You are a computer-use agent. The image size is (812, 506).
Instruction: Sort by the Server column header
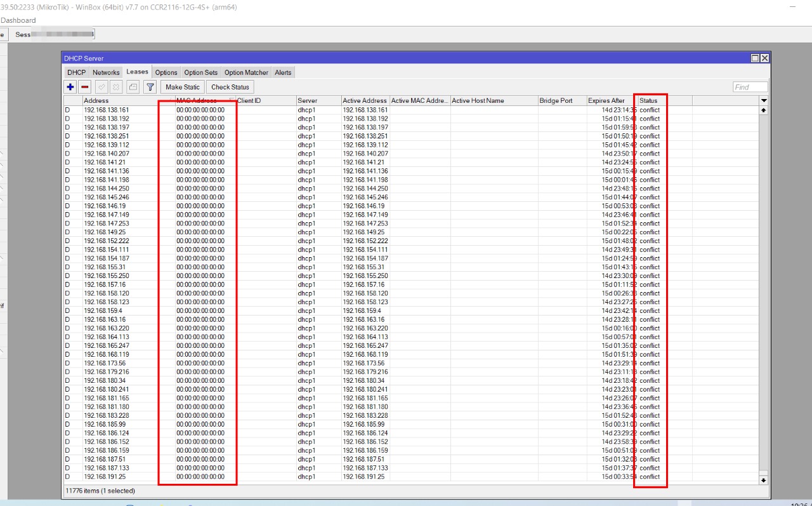click(318, 100)
